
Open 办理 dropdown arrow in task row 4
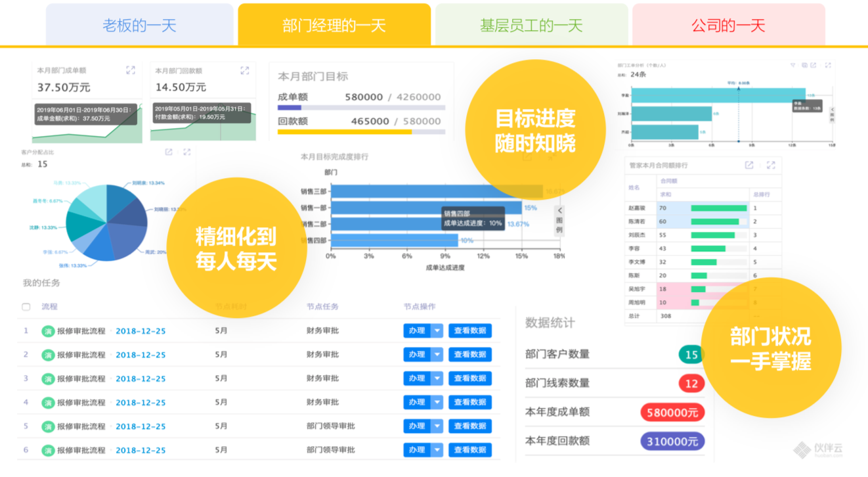438,401
